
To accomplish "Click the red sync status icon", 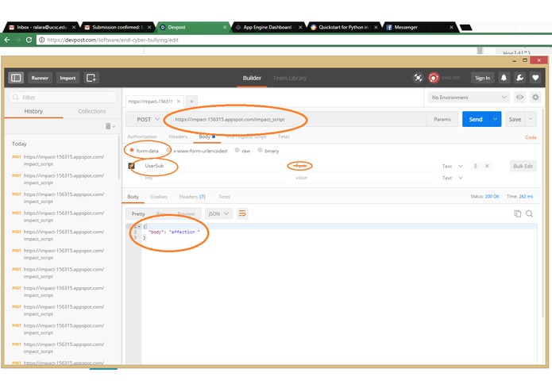I will 434,78.
